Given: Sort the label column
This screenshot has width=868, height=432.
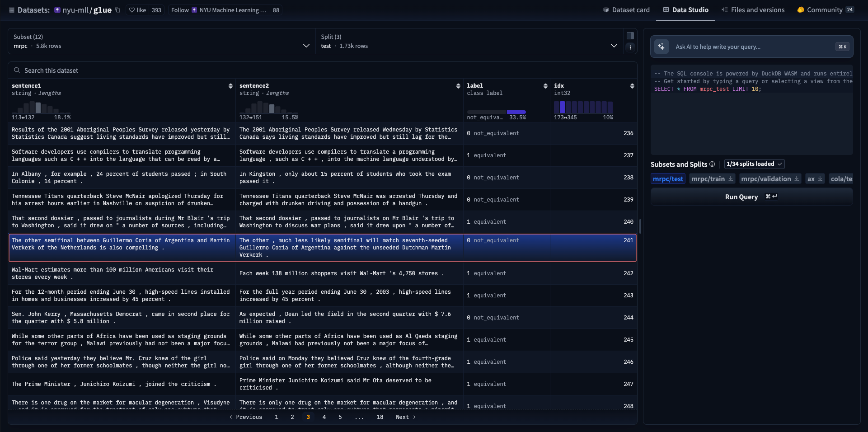Looking at the screenshot, I should pos(545,86).
